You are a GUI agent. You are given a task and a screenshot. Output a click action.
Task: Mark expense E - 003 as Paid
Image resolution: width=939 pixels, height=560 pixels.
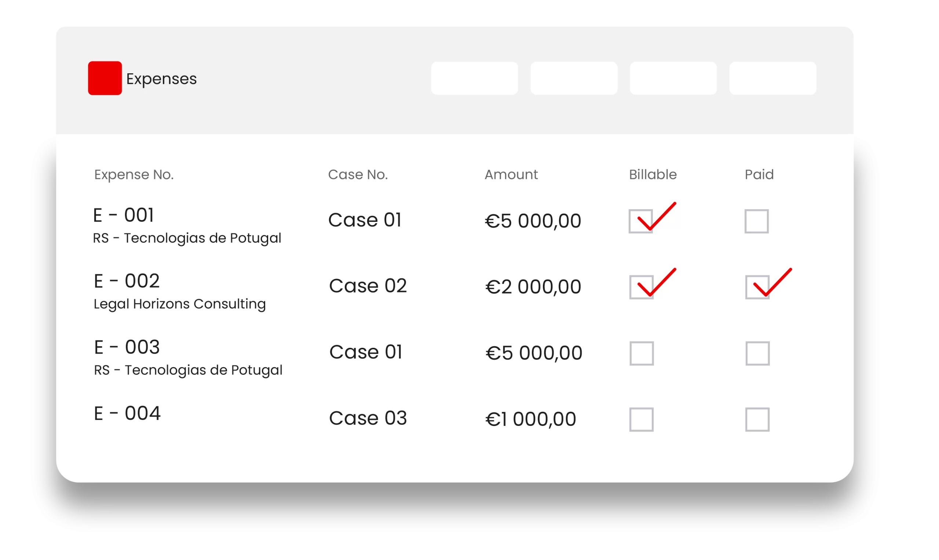tap(757, 353)
